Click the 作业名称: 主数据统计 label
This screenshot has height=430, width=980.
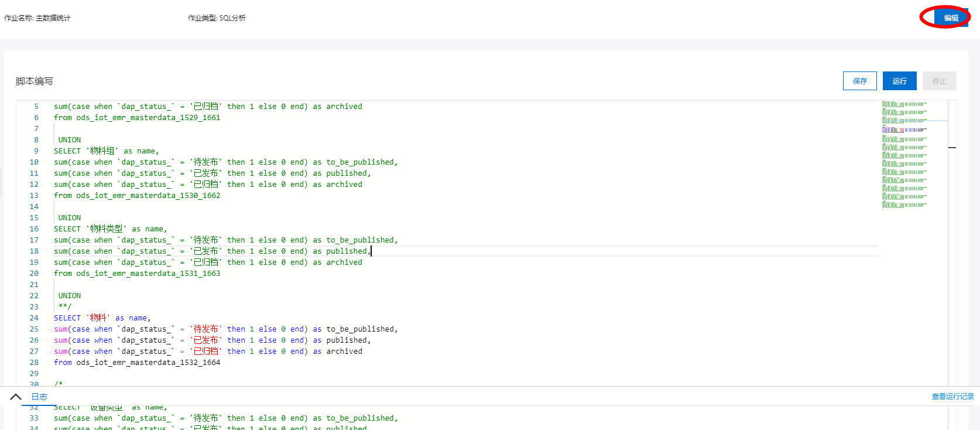(x=37, y=18)
